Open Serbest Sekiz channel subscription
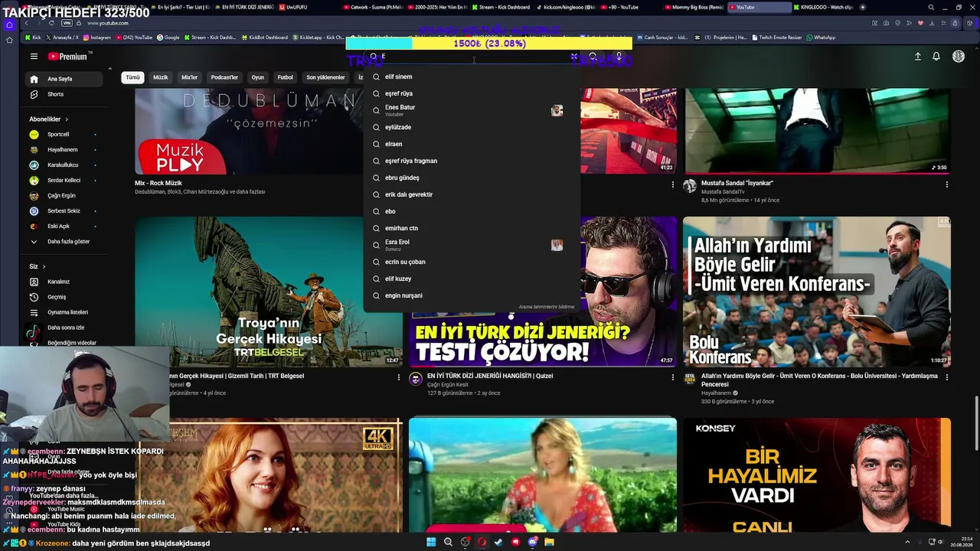Screen dimensions: 980x551 (x=64, y=211)
